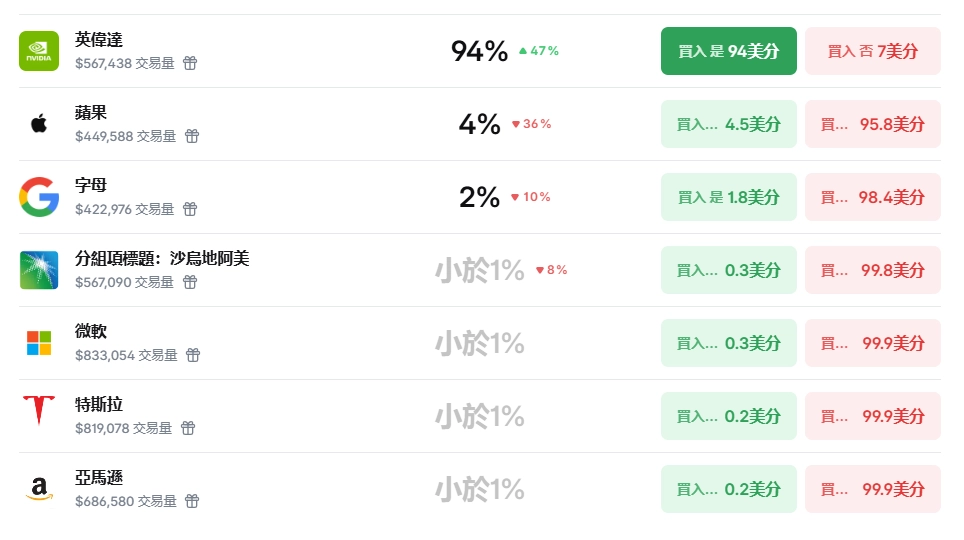This screenshot has width=964, height=540.
Task: Click the 94% probability for 英偉達
Action: pyautogui.click(x=479, y=51)
